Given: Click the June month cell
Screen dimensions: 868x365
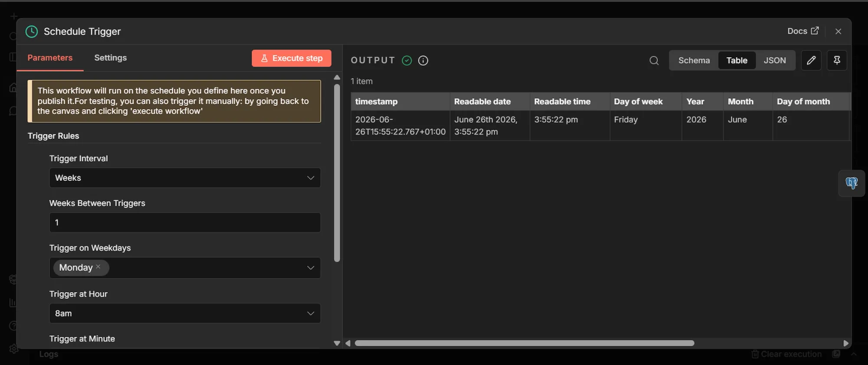Looking at the screenshot, I should coord(748,125).
